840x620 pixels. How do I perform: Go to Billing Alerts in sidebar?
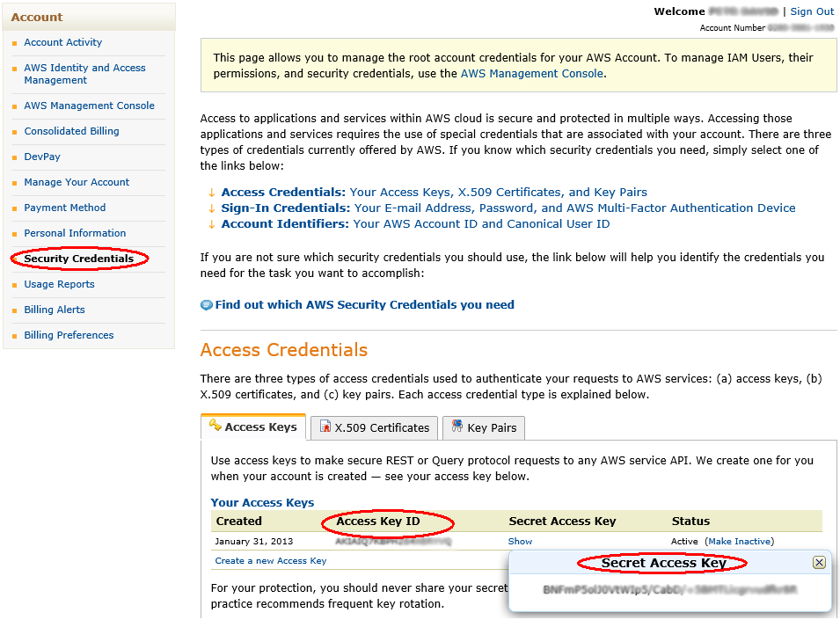(x=55, y=310)
